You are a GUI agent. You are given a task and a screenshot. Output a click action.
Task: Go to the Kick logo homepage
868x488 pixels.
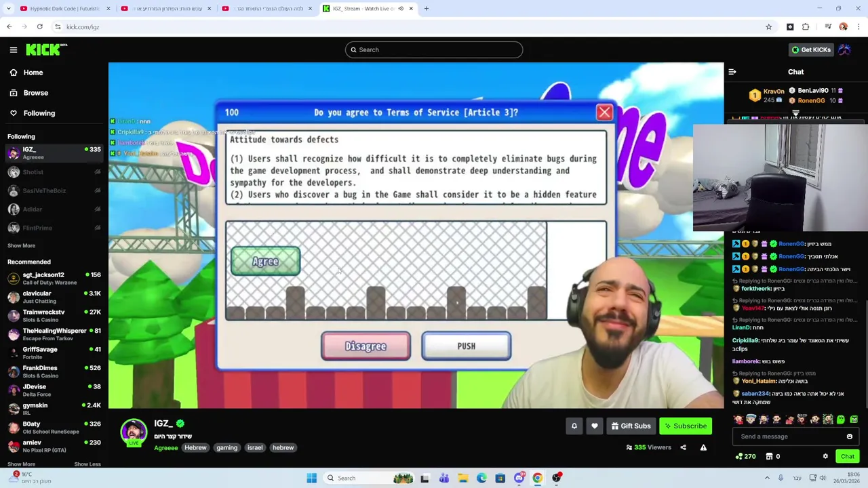[46, 49]
